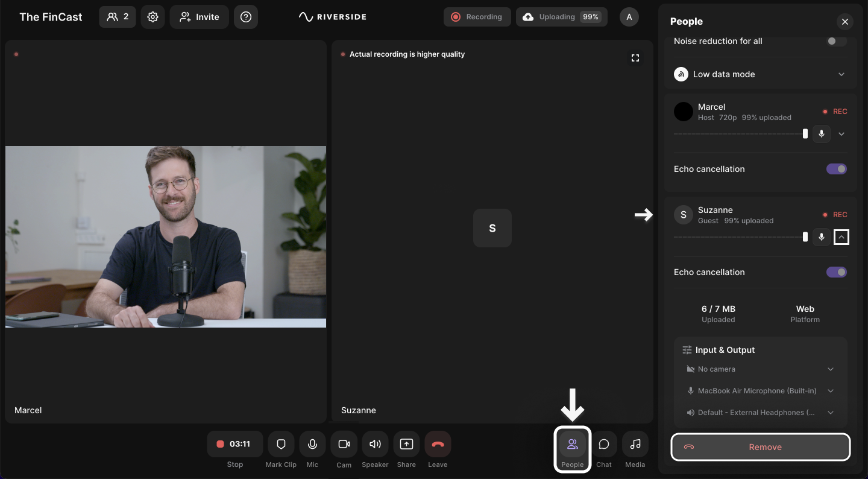Viewport: 868px width, 479px height.
Task: Toggle Marcel's Echo cancellation
Action: (837, 169)
